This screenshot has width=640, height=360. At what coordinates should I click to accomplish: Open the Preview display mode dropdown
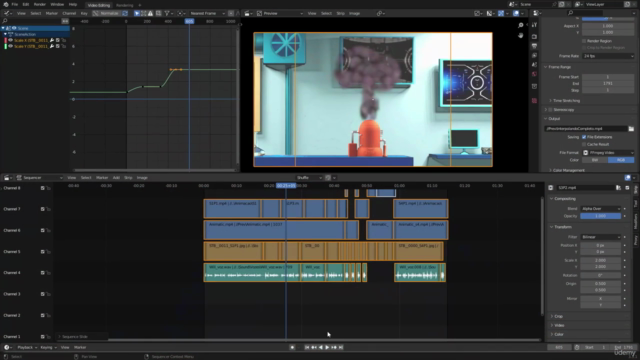tap(280, 13)
